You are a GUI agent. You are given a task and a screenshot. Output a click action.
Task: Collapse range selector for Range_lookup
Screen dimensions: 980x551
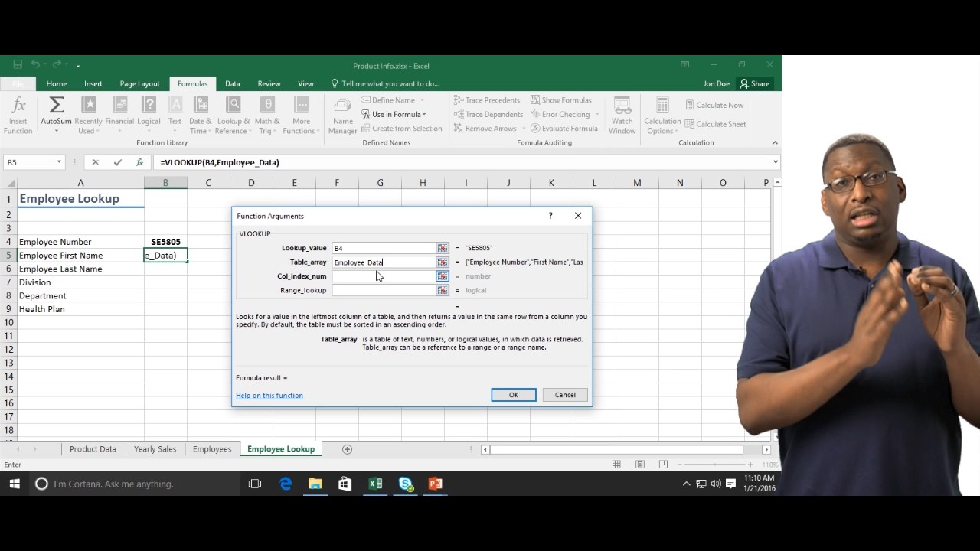tap(443, 290)
